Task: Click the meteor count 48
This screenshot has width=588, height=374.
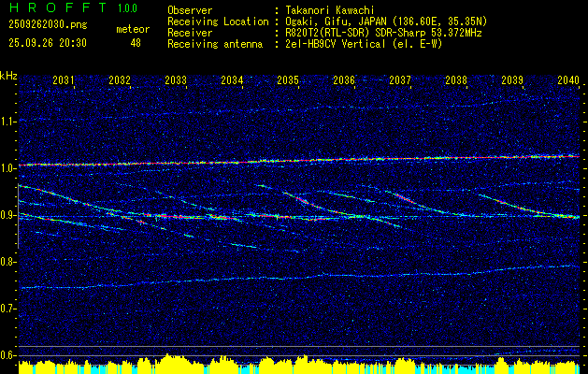Action: click(136, 43)
